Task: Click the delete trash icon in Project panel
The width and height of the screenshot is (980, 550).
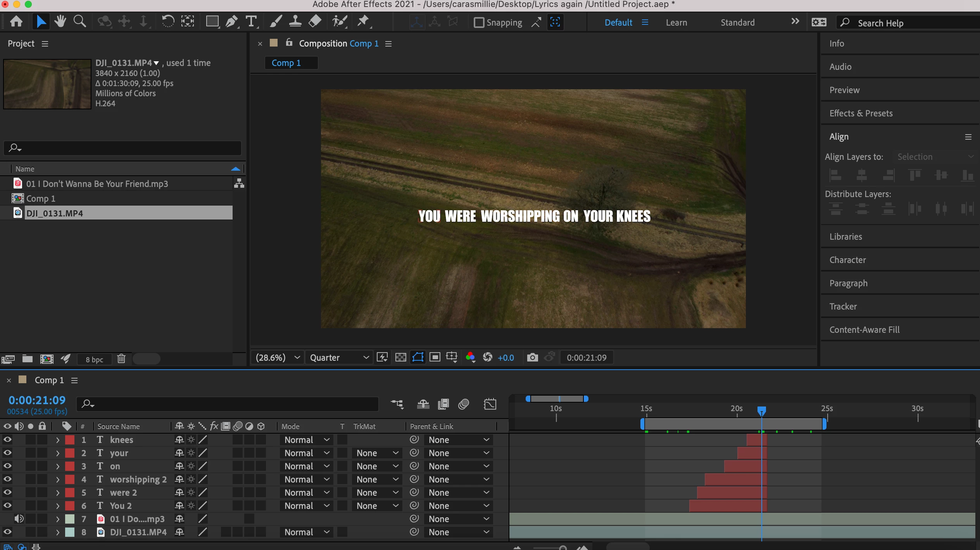Action: click(x=121, y=359)
